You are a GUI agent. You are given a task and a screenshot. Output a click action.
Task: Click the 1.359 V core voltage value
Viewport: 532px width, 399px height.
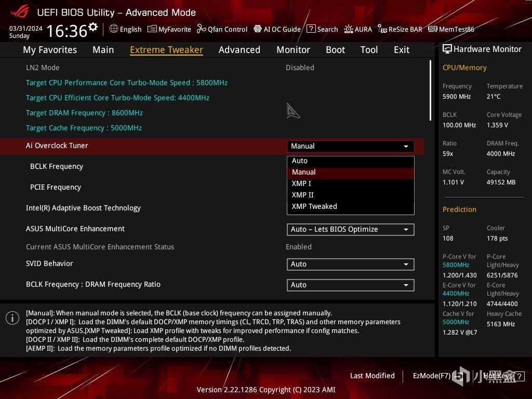pyautogui.click(x=497, y=125)
